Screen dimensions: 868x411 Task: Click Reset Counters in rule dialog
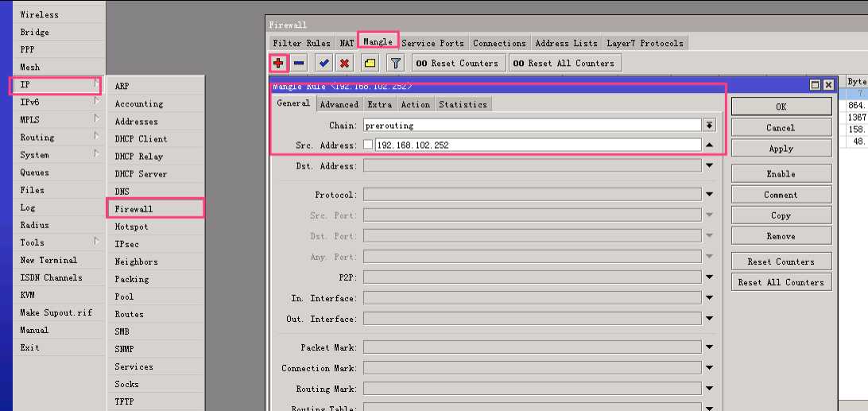781,262
